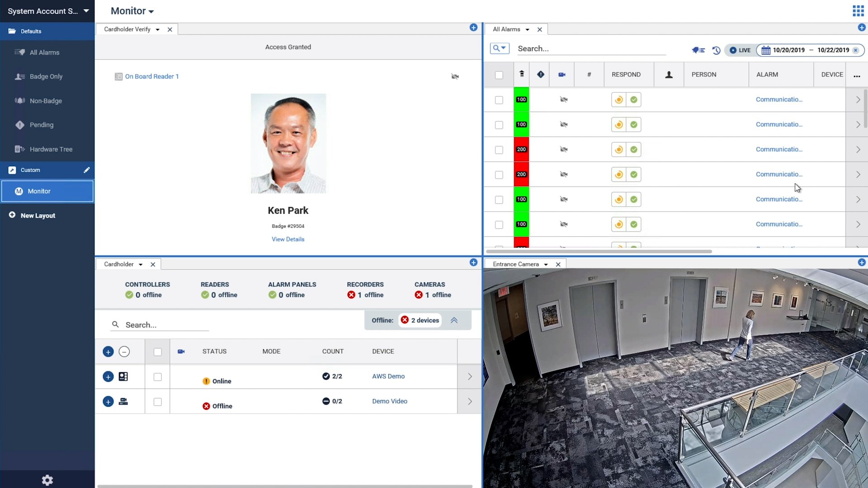This screenshot has width=868, height=488.
Task: Click the collapse-all minus circle icon
Action: tap(124, 352)
